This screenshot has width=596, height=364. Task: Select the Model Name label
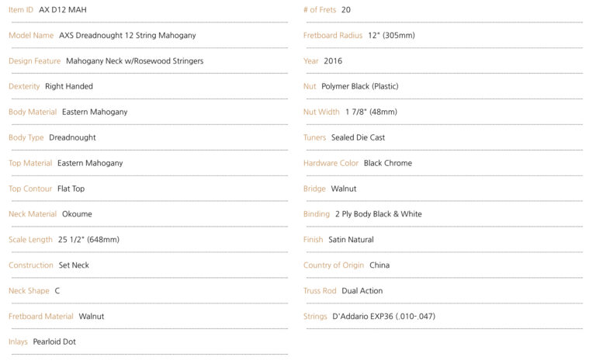[x=31, y=36]
